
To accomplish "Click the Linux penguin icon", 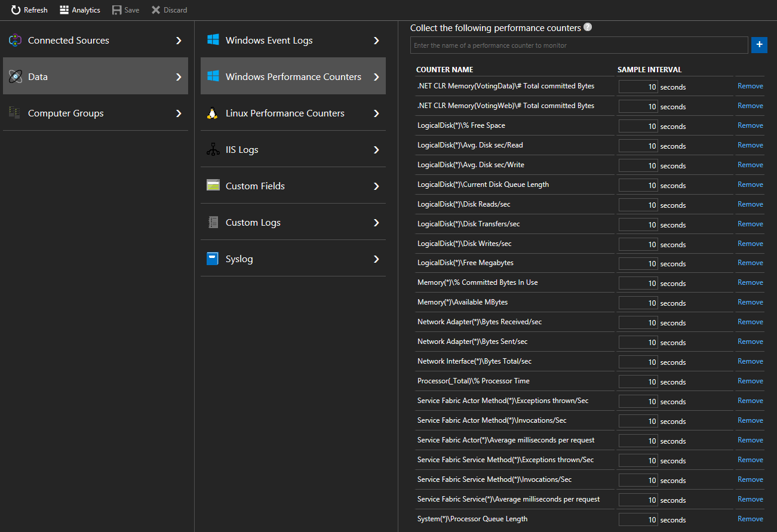I will tap(212, 113).
